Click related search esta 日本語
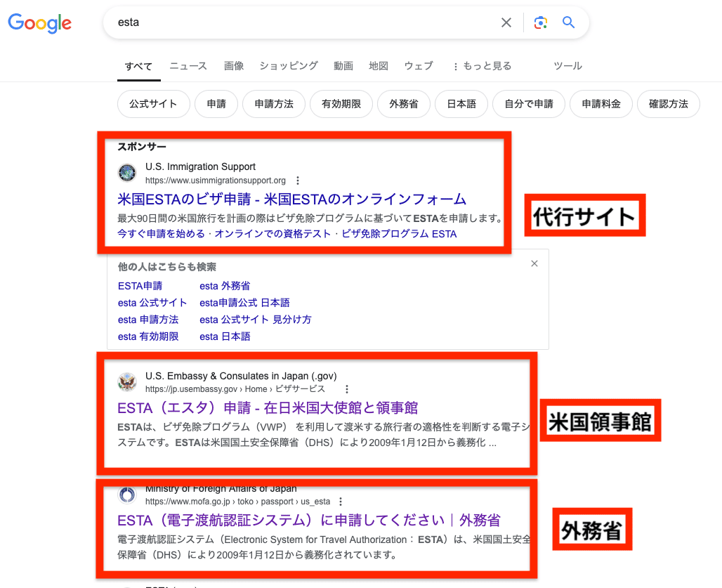 pos(225,337)
